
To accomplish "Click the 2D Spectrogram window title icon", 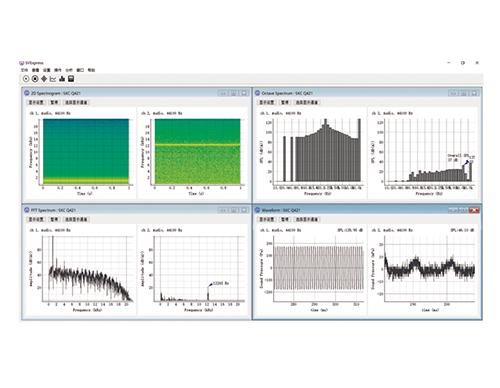I will pyautogui.click(x=27, y=93).
